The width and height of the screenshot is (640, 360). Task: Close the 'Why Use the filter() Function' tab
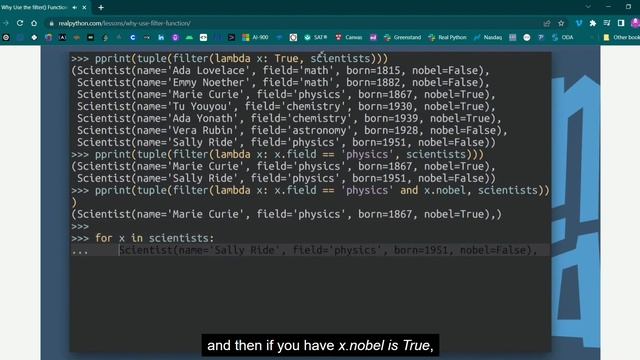click(84, 7)
